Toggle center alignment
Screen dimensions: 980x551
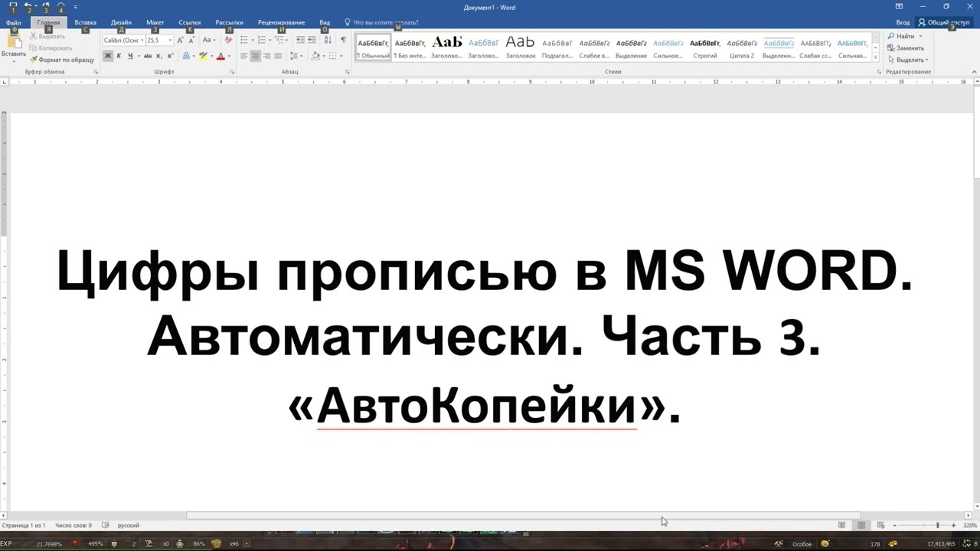click(x=255, y=56)
